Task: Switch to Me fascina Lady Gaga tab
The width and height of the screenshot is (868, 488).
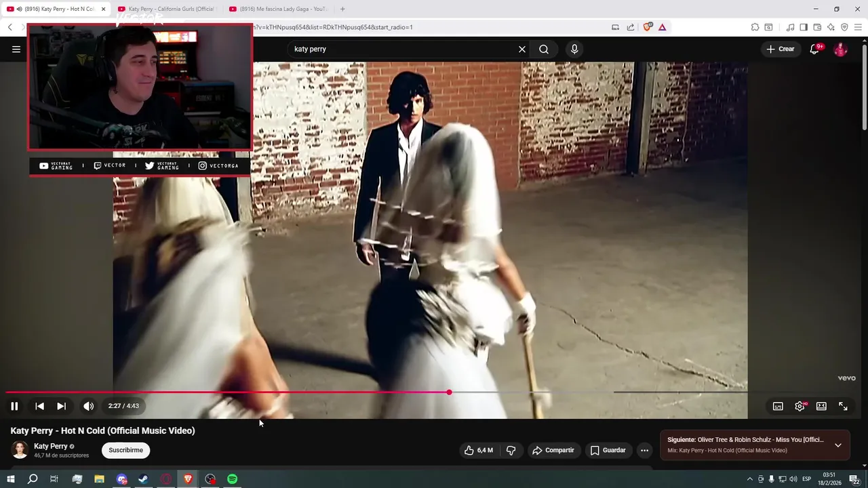Action: click(278, 9)
